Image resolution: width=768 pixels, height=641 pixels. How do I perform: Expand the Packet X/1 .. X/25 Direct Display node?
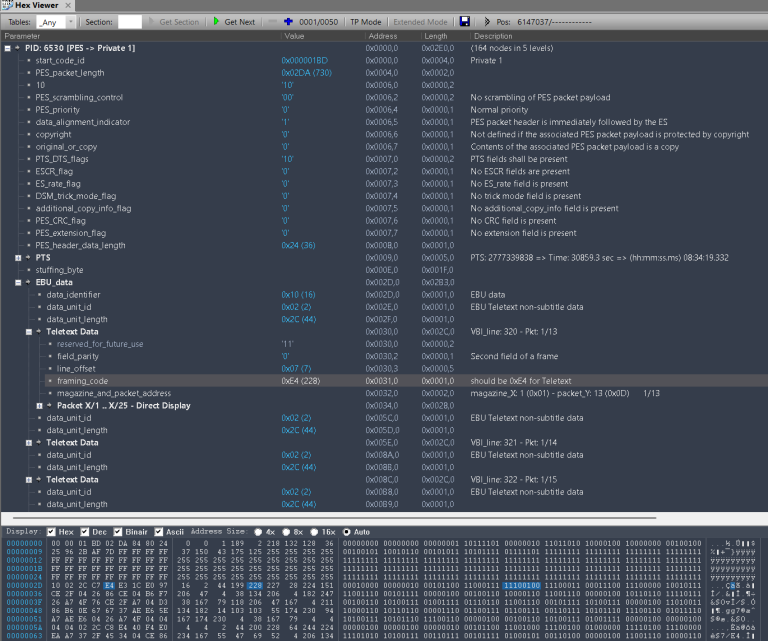[40, 406]
